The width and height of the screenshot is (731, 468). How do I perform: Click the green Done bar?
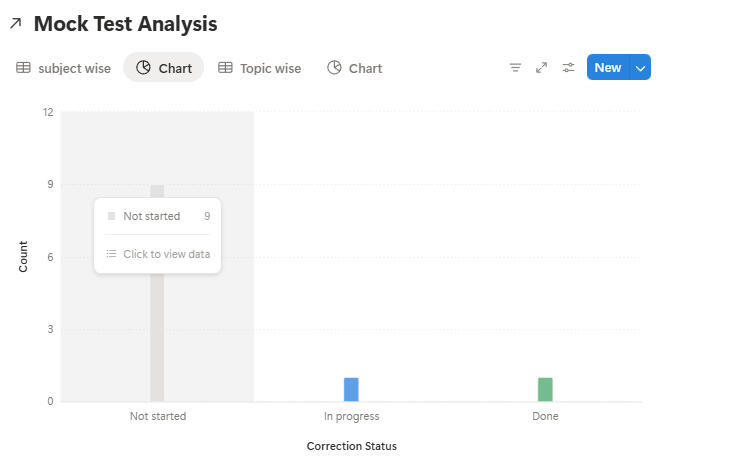pyautogui.click(x=545, y=389)
